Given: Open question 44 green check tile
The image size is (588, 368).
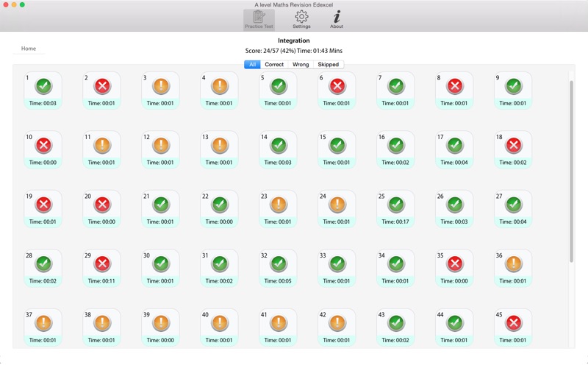Looking at the screenshot, I should point(454,328).
